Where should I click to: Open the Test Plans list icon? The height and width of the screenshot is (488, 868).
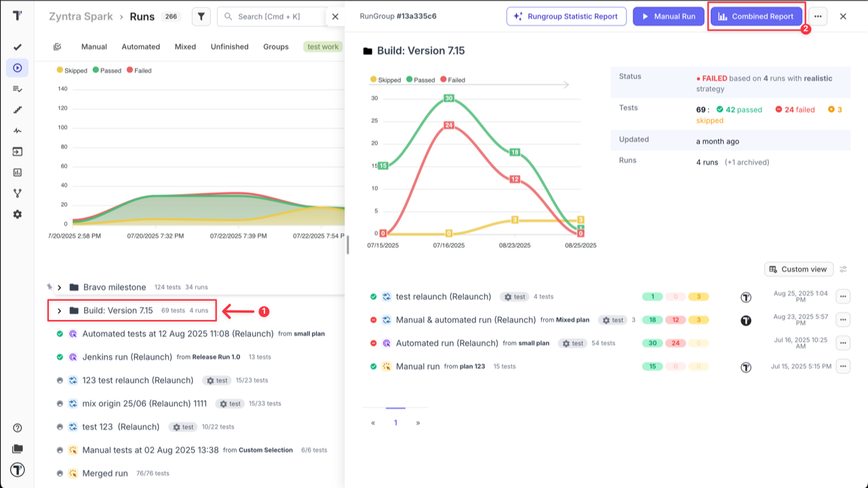click(18, 89)
